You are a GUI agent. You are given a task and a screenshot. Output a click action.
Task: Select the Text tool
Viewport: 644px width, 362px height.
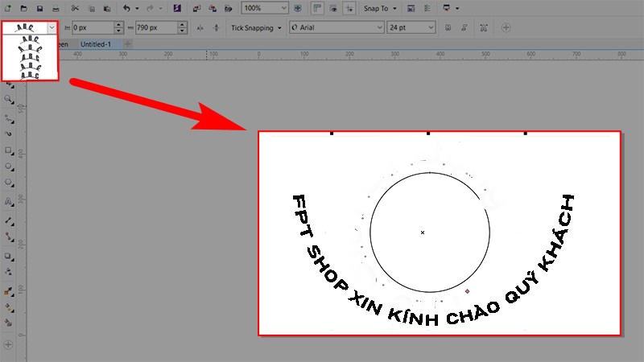8,202
